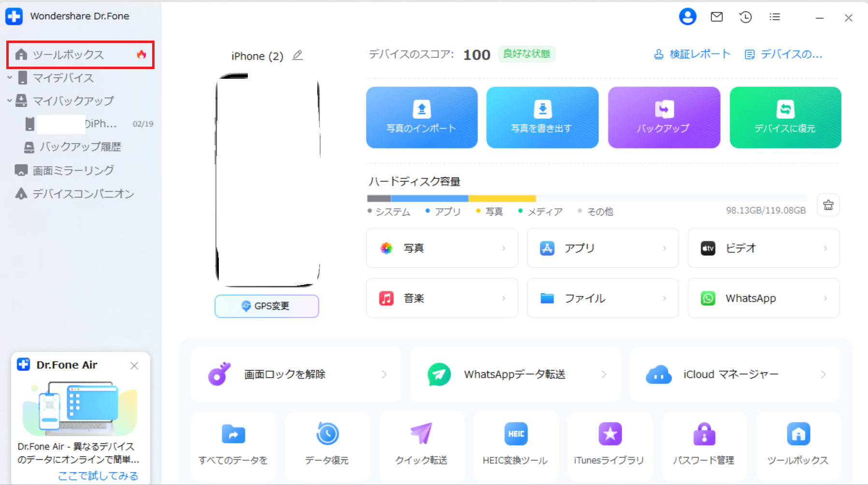Open 画面ロックを解除 tool
The image size is (868, 485).
tap(296, 374)
